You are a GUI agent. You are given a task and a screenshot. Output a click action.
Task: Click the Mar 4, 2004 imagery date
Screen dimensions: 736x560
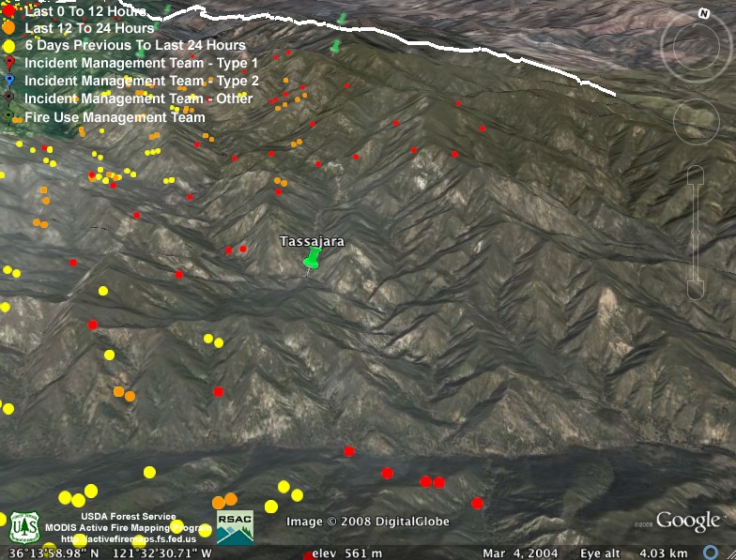[x=520, y=552]
